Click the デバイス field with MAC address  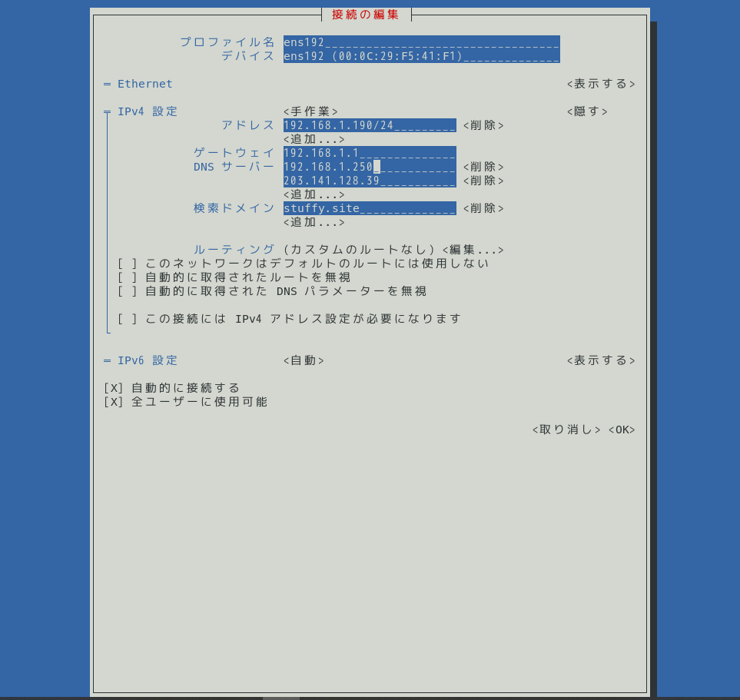tap(420, 56)
